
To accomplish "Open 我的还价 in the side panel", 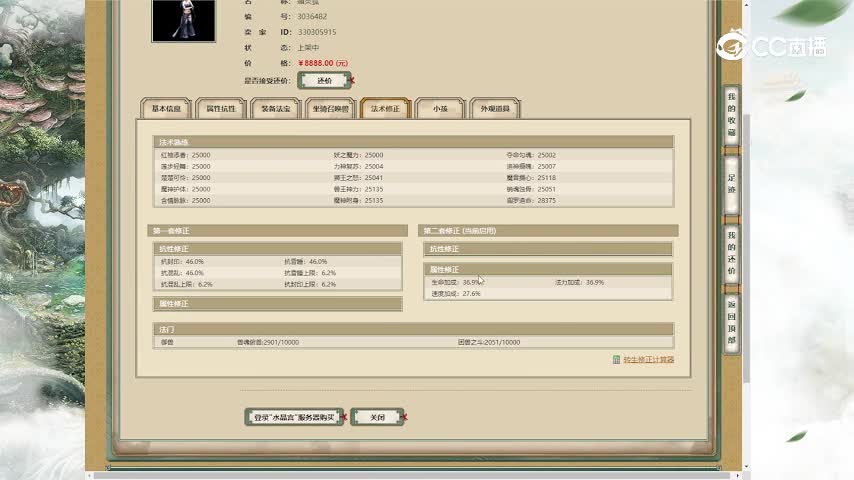I will tap(732, 252).
